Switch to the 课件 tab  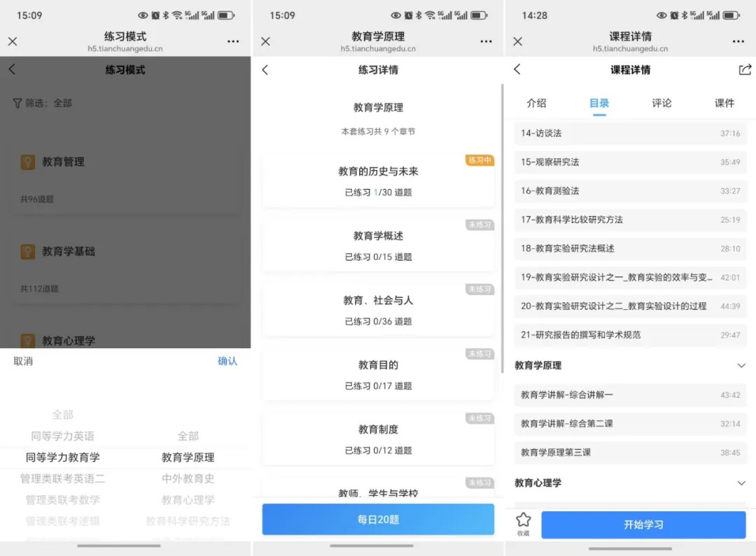[x=724, y=103]
